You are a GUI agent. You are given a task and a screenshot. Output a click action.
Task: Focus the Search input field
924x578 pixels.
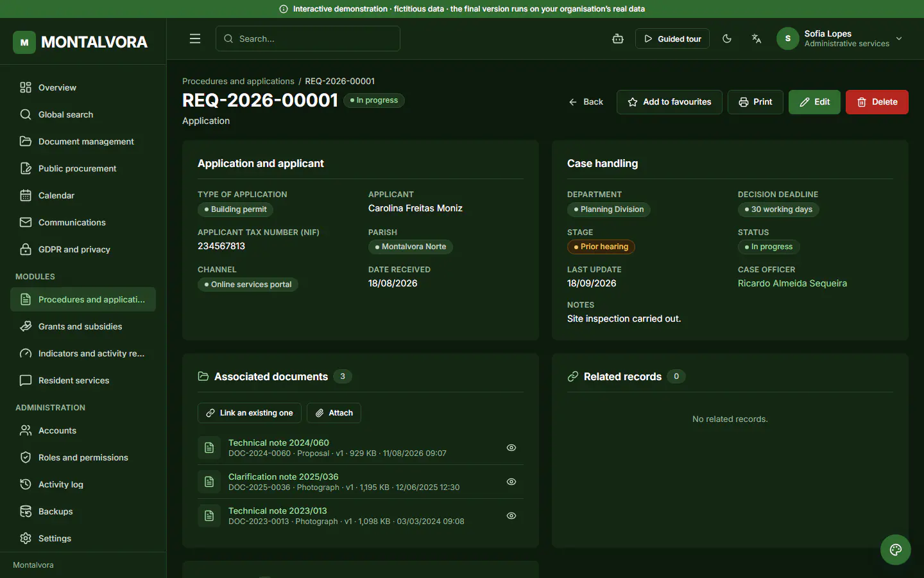(308, 39)
